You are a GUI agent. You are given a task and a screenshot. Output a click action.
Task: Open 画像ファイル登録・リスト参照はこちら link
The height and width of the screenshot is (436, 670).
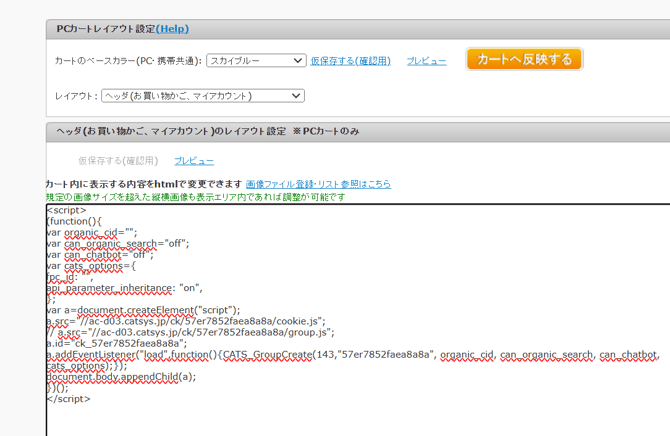(x=318, y=184)
